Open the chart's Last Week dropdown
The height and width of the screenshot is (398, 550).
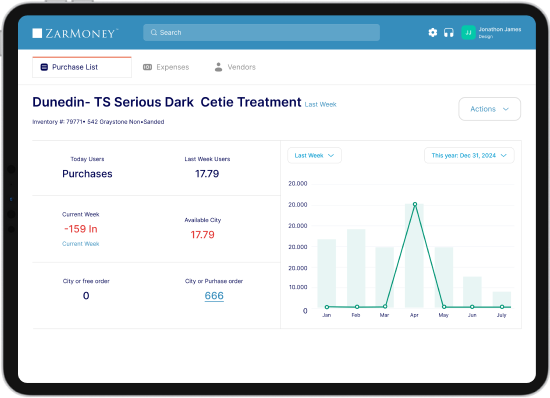314,155
